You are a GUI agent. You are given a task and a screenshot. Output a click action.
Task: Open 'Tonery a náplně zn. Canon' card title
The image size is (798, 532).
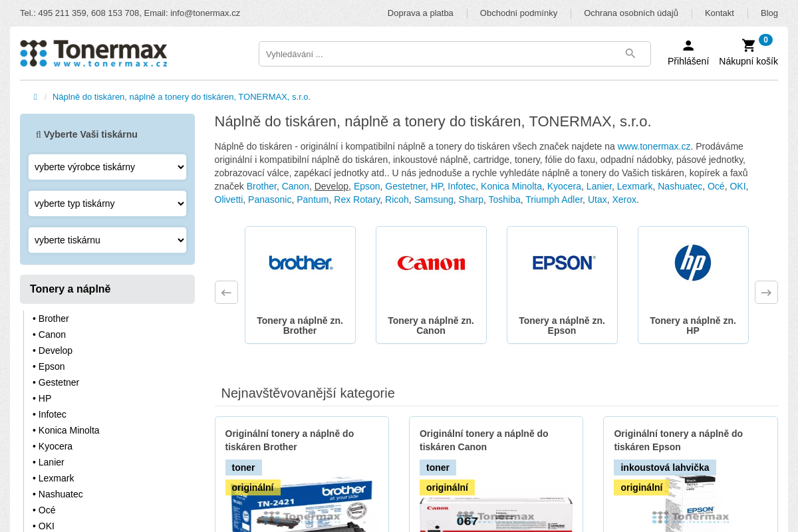tap(431, 325)
